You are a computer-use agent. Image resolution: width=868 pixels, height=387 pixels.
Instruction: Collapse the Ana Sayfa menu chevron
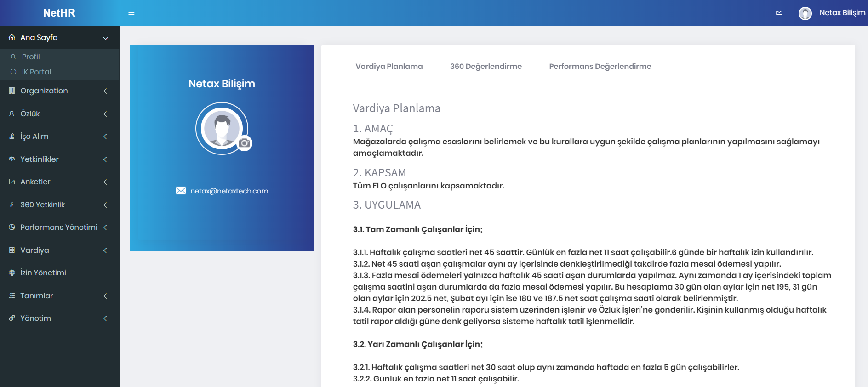click(x=106, y=38)
